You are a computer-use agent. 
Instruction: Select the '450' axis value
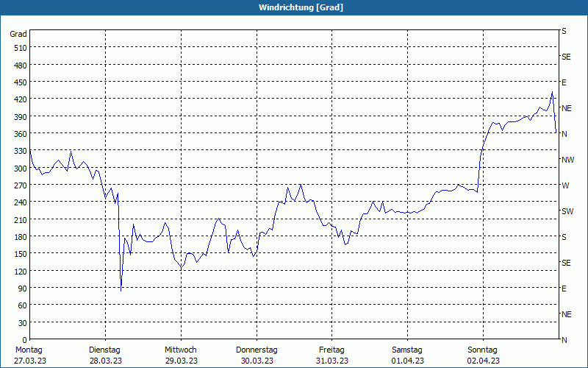pos(21,82)
